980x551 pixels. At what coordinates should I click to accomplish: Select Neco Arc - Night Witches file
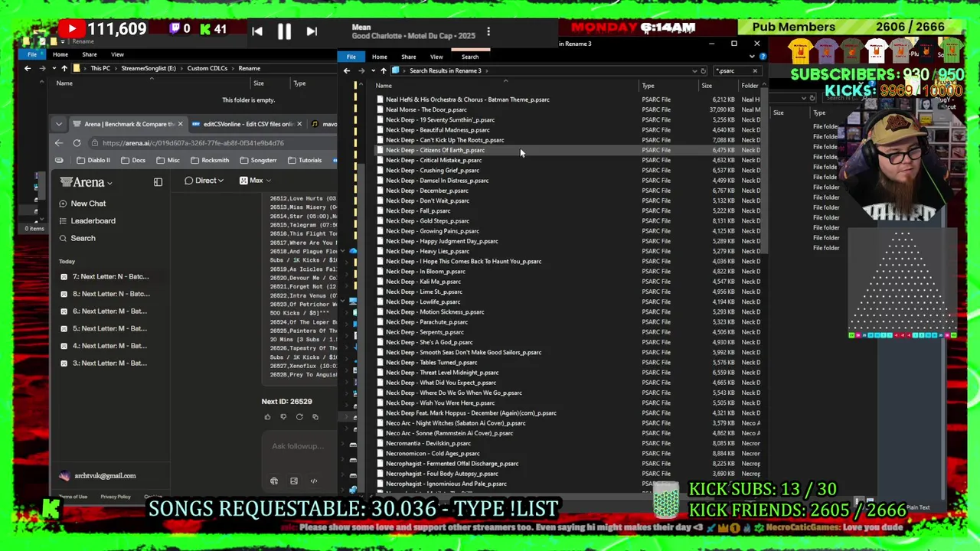[456, 422]
